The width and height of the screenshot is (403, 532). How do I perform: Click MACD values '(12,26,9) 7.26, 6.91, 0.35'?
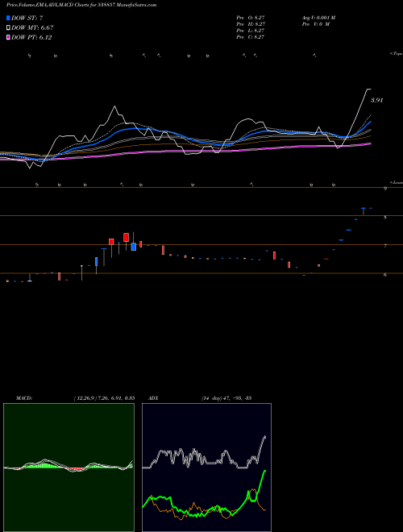105,398
